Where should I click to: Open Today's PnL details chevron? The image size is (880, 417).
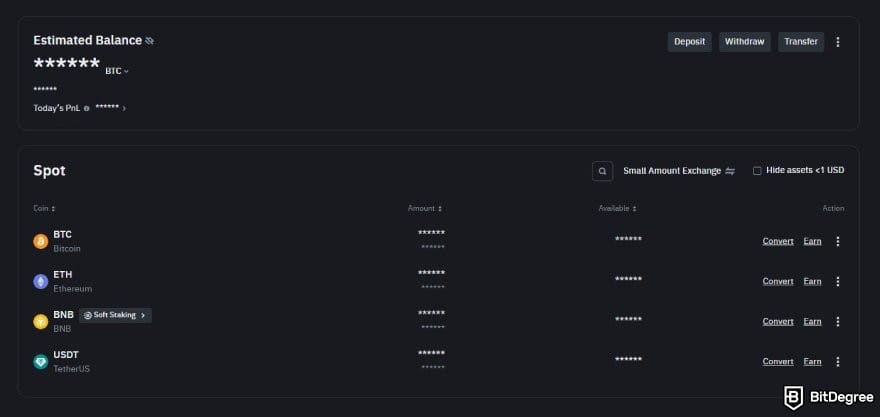tap(124, 108)
